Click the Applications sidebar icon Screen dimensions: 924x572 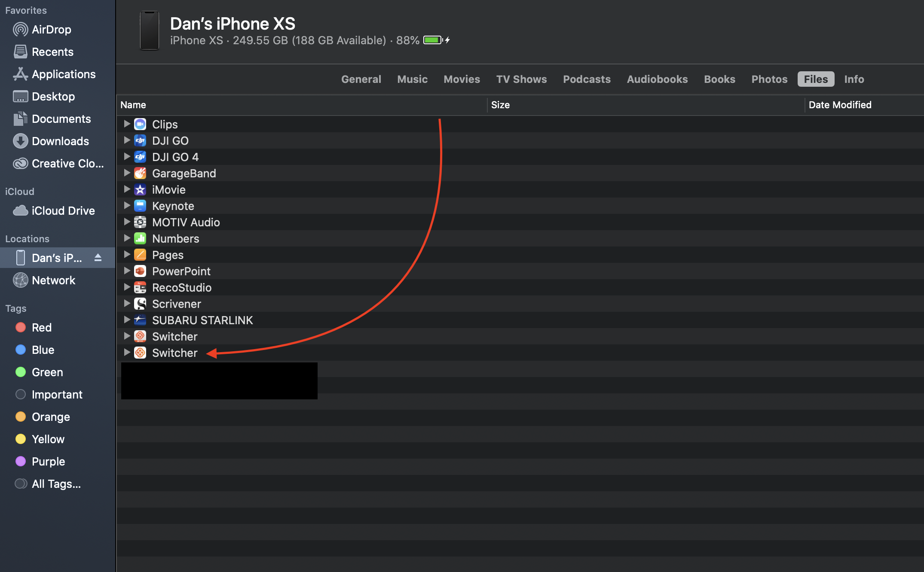[20, 74]
